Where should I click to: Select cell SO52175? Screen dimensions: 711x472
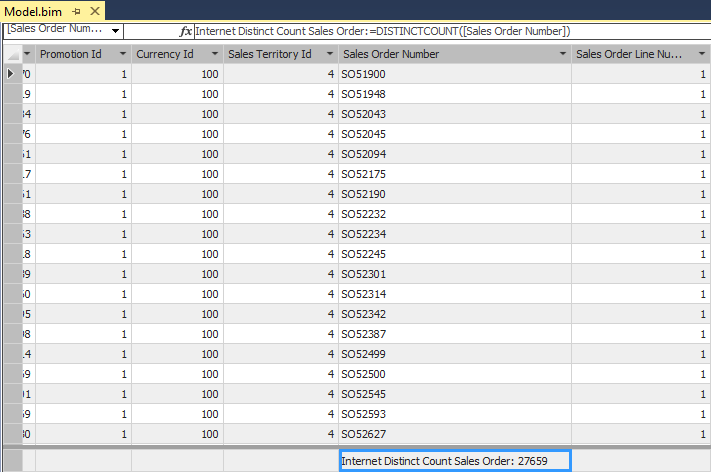pos(455,174)
